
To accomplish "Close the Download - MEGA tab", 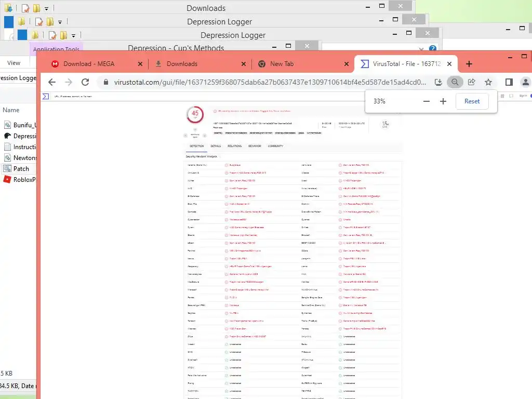I will point(140,64).
